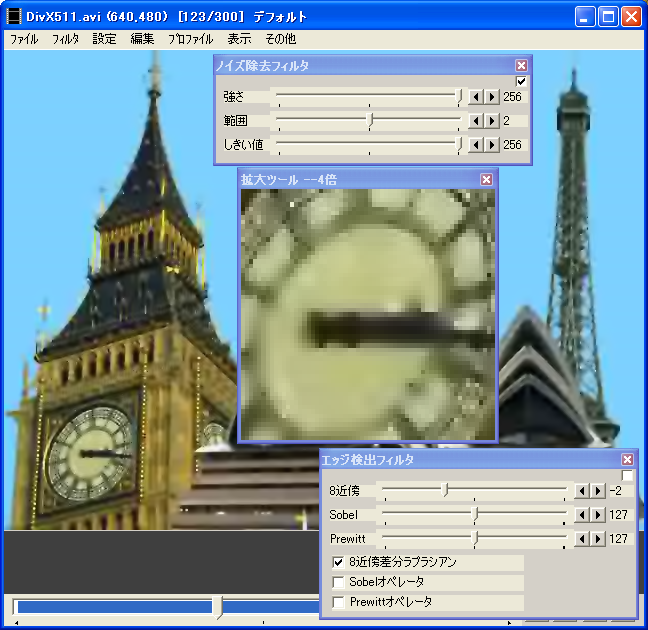
Task: Click decrease arrow for 強さ slider
Action: click(476, 97)
